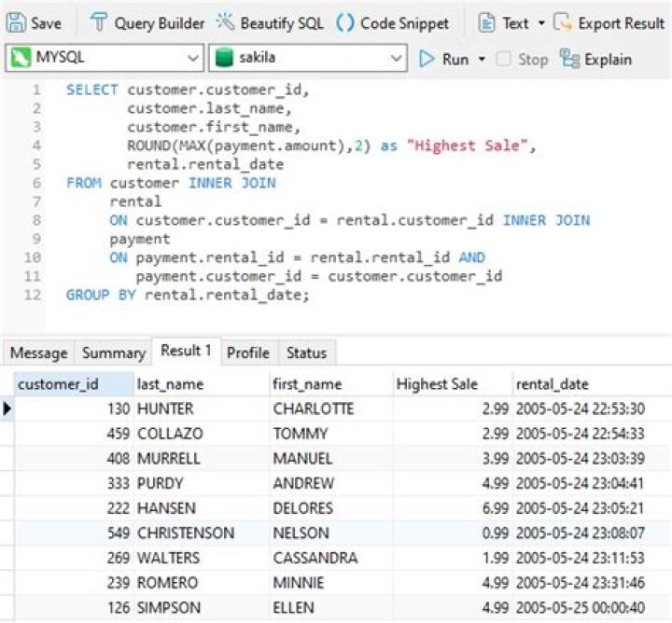Click the SELECT keyword on line 1
Viewport: 672px width, 623px height.
(91, 90)
